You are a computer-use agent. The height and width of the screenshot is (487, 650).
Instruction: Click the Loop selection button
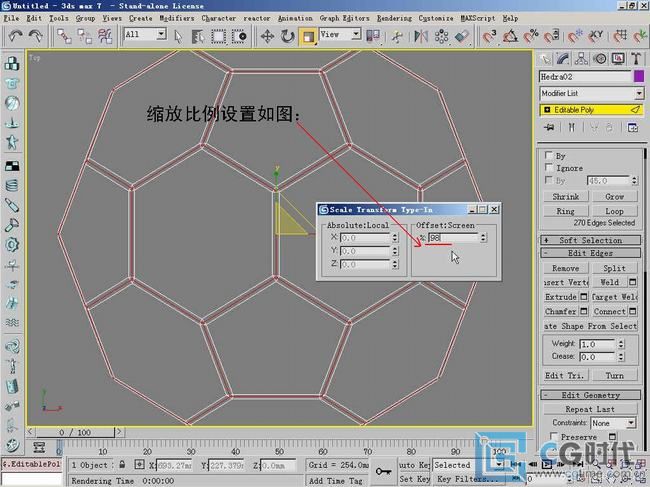(x=614, y=211)
